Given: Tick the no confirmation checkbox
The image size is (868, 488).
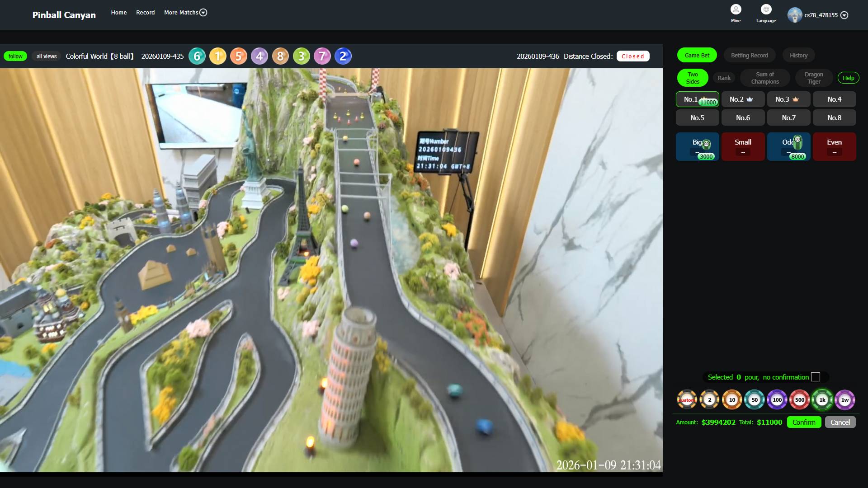Looking at the screenshot, I should [x=816, y=377].
